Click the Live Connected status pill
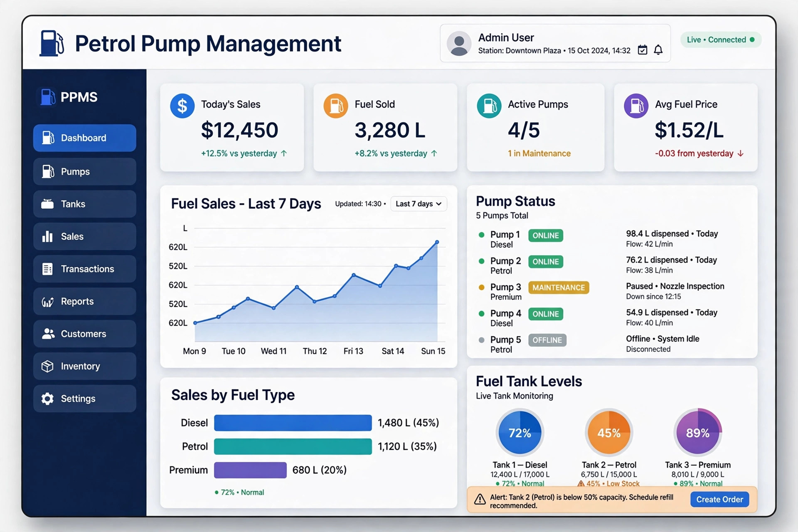Viewport: 798px width, 532px height. coord(721,39)
